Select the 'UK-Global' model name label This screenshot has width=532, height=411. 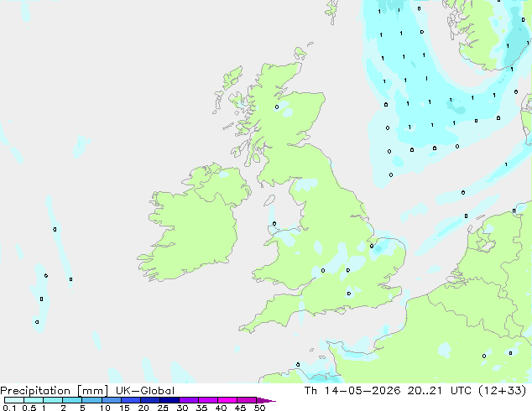[x=145, y=391]
